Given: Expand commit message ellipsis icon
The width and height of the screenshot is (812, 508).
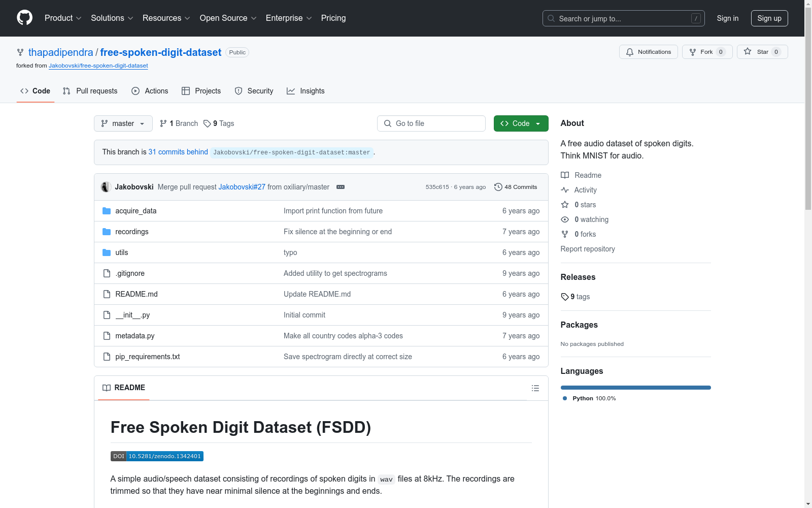Looking at the screenshot, I should click(341, 187).
